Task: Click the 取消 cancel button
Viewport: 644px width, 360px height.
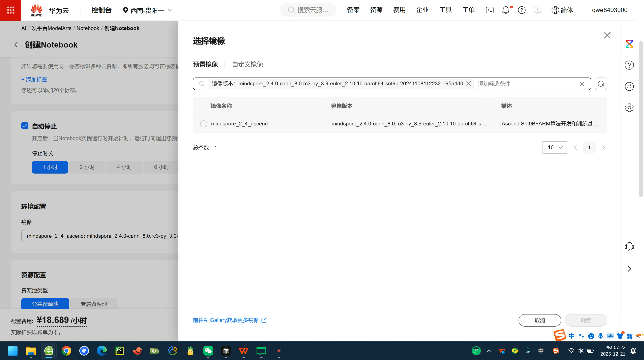Action: pyautogui.click(x=539, y=320)
